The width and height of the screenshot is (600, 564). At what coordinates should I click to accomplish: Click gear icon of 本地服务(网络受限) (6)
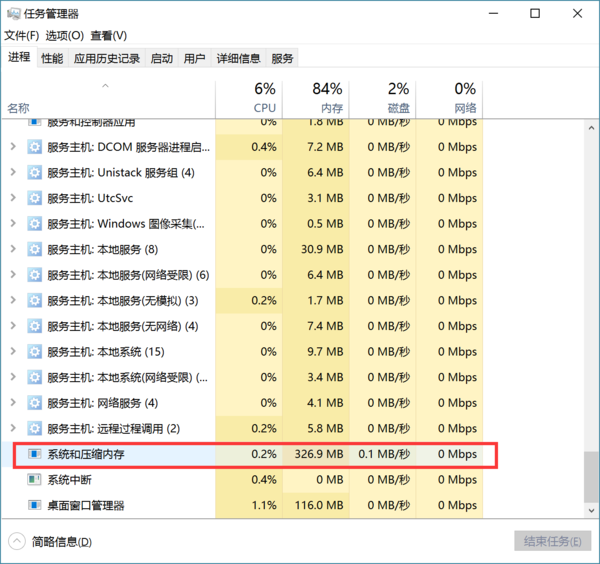(34, 275)
